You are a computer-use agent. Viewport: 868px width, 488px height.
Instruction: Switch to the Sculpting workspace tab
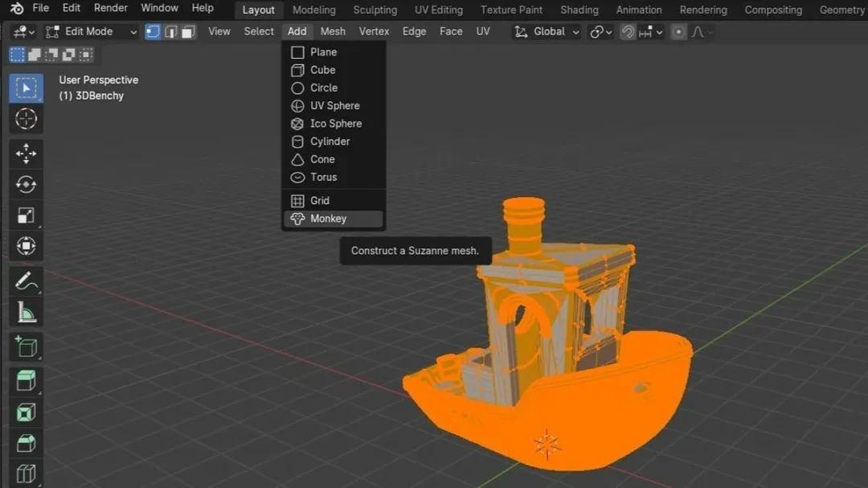point(375,10)
